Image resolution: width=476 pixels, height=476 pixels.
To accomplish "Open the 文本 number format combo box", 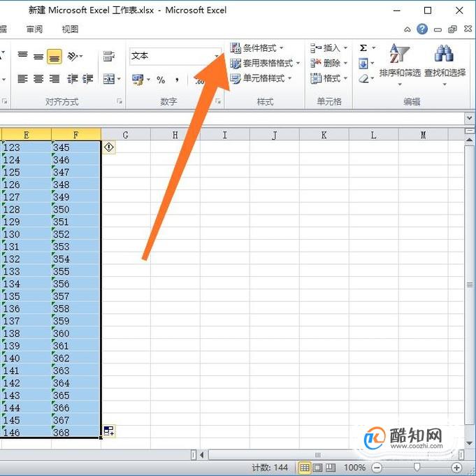I will (x=175, y=56).
